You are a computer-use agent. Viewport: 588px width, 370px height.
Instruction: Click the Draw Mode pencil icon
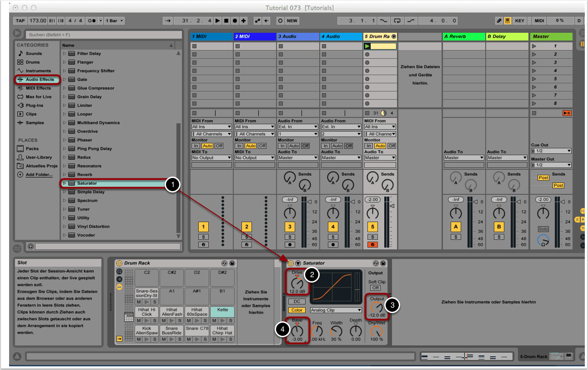point(499,20)
